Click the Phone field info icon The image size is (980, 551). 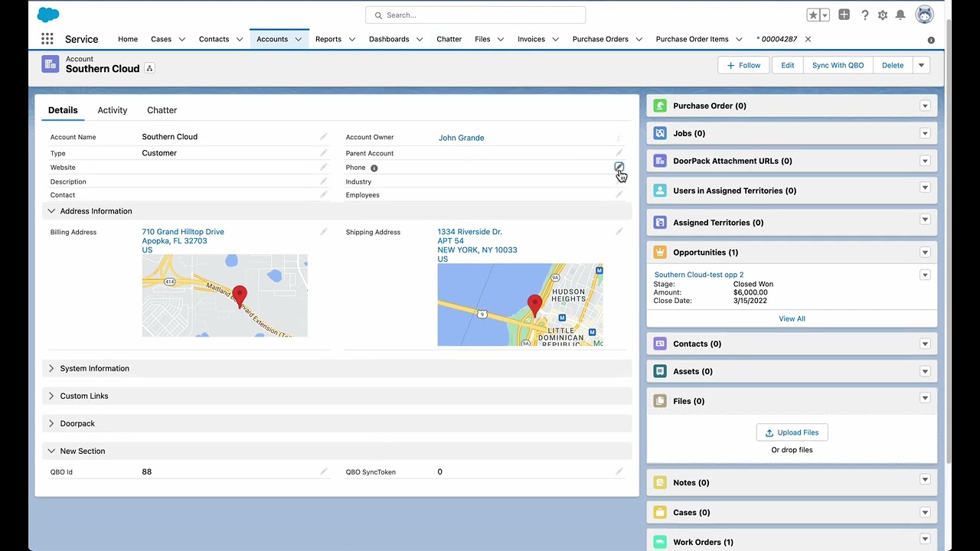[374, 168]
